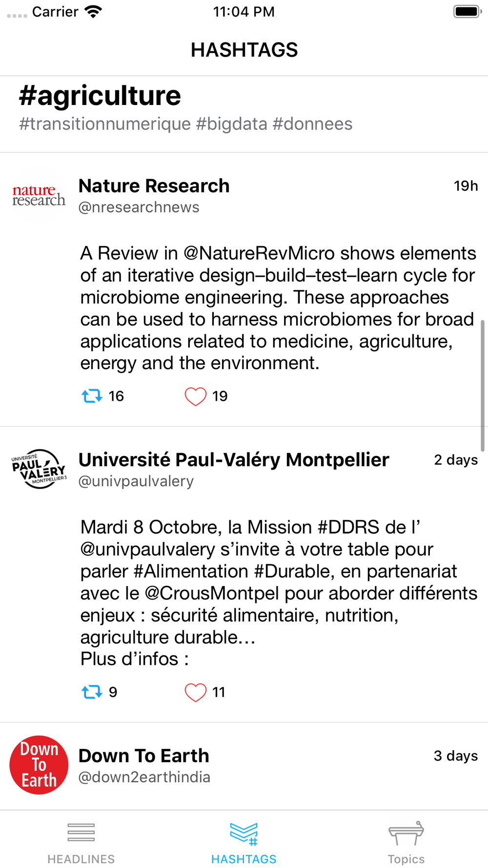The width and height of the screenshot is (488, 868).
Task: Open the @univpaulvalery account handle
Action: click(x=136, y=481)
